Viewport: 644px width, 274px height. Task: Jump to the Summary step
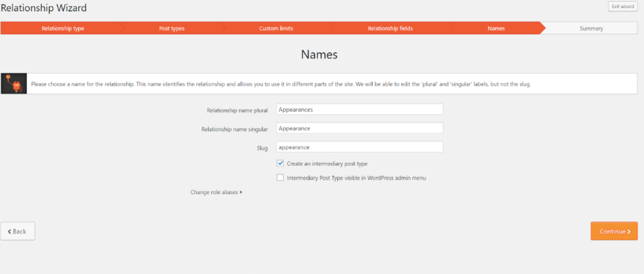(591, 28)
